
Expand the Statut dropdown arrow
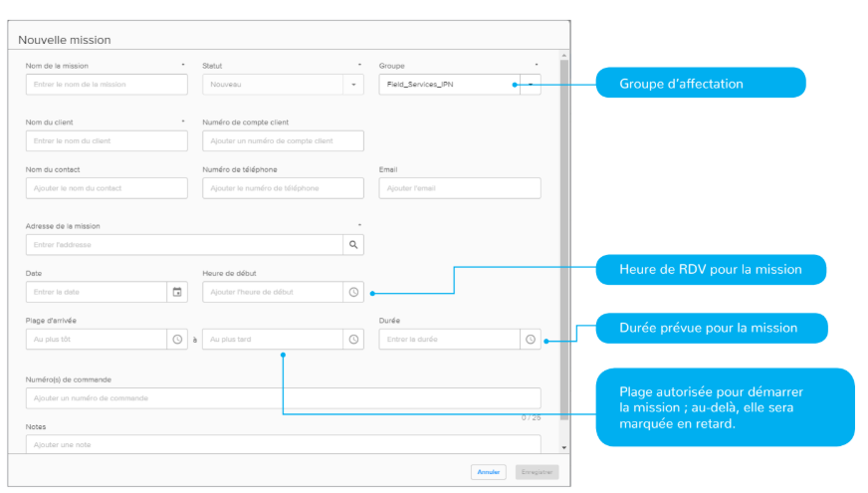[x=353, y=85]
